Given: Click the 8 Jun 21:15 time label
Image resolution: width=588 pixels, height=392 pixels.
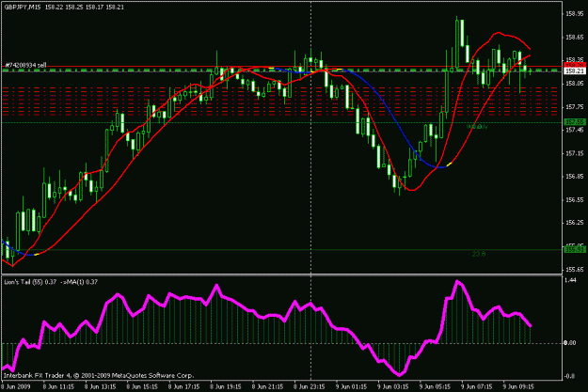Looking at the screenshot, I should pyautogui.click(x=268, y=386).
